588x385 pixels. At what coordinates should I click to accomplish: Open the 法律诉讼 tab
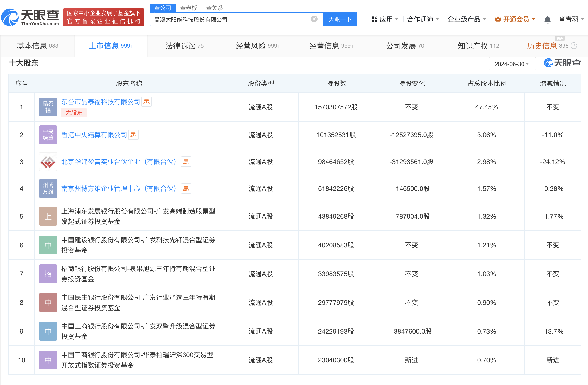point(184,46)
